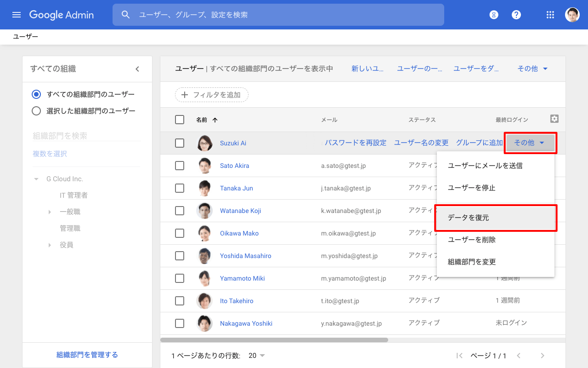Click 組織部門を管理する link
Image resolution: width=588 pixels, height=368 pixels.
pos(87,355)
